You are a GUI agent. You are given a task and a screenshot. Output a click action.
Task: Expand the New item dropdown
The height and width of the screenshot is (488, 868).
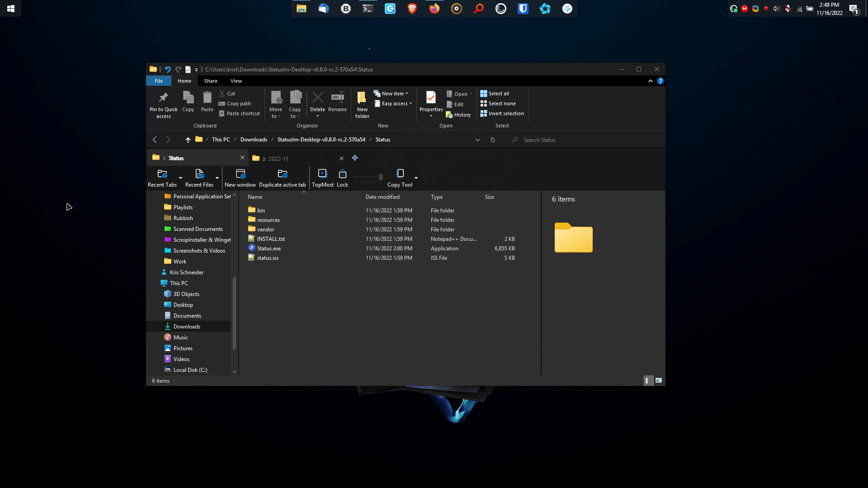click(x=392, y=93)
